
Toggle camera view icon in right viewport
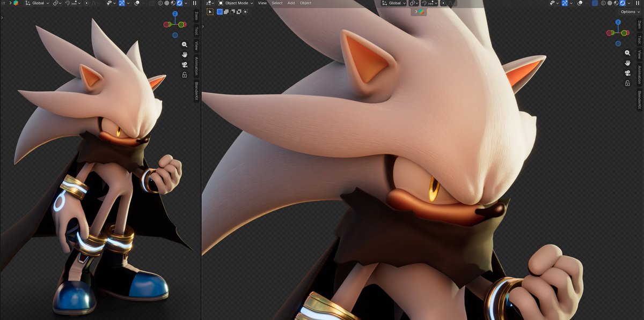tap(627, 73)
